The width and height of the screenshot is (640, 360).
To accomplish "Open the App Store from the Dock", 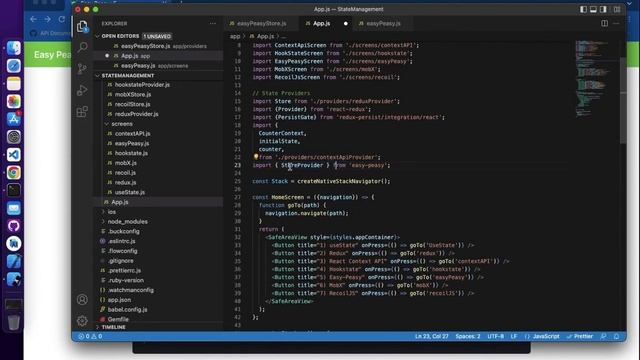I will coord(13,119).
